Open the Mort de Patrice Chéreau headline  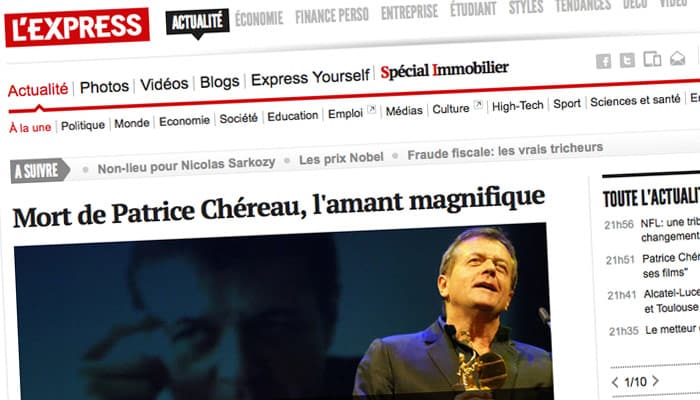tap(279, 207)
